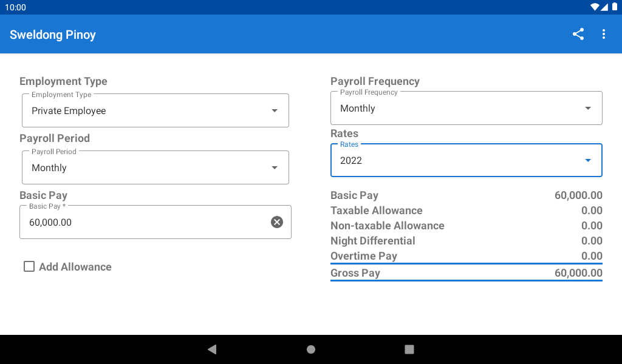Tap the Gross Pay label

(355, 273)
